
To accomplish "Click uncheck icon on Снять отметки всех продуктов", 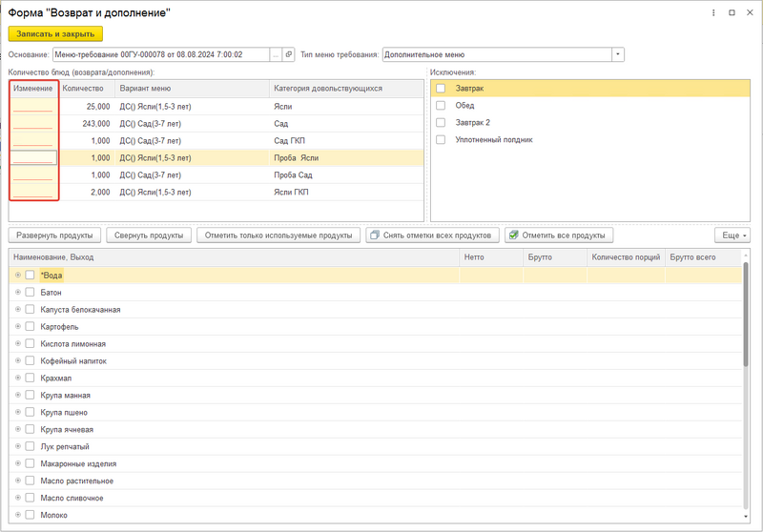I will tap(375, 235).
